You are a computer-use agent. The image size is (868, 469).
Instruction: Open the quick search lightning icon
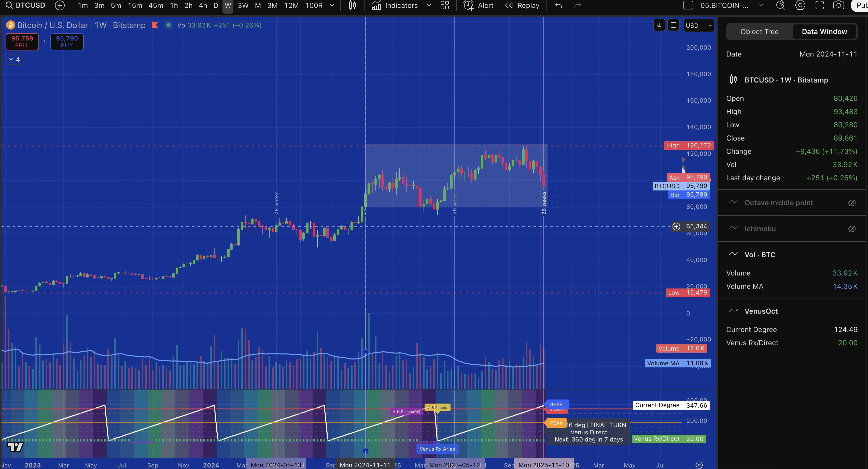pos(781,5)
